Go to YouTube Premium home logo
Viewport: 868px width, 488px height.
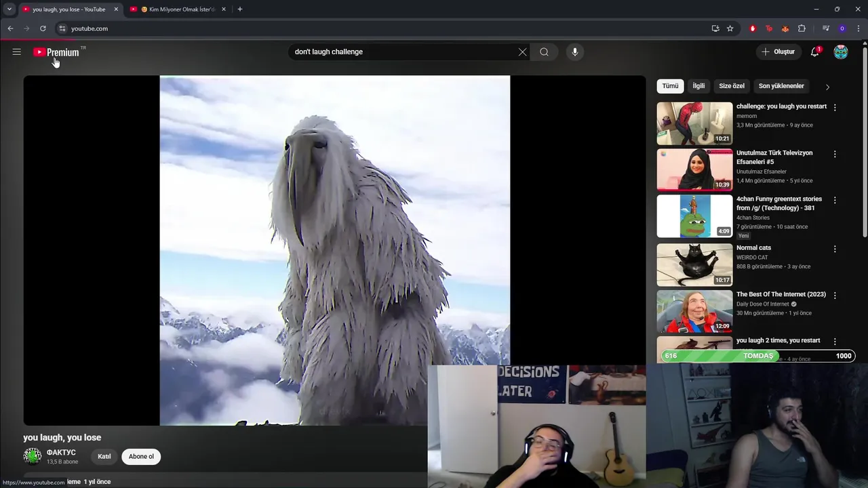(56, 52)
